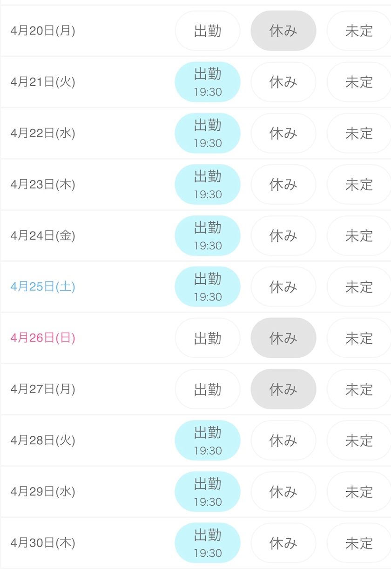Screen dimensions: 391x588
Task: Select 未定 for 4月29日(水)
Action: click(x=359, y=491)
